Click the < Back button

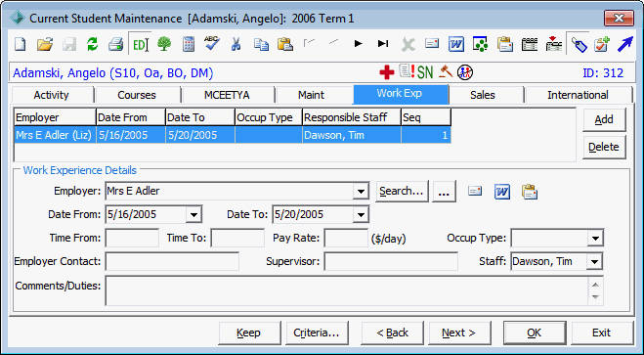tap(392, 333)
